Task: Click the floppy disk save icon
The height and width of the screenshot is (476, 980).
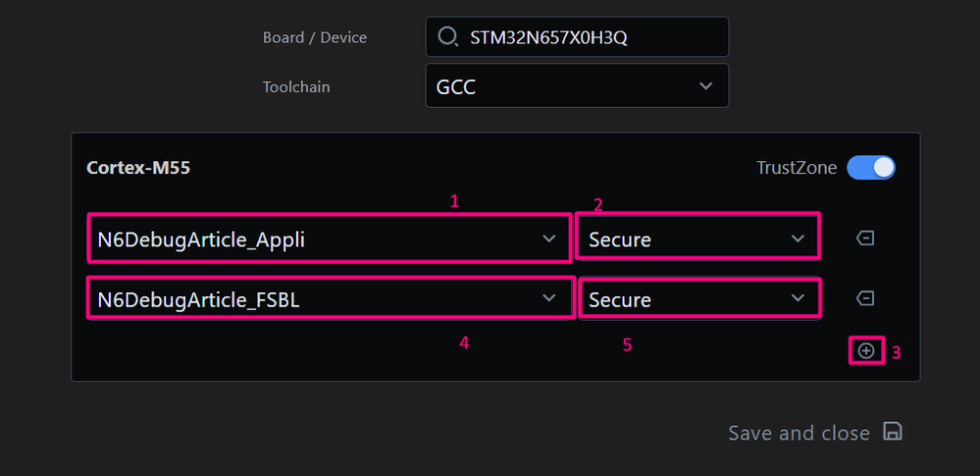Action: 892,432
